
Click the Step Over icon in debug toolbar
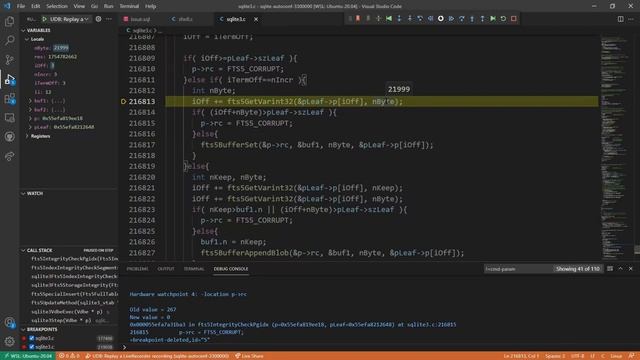click(x=462, y=19)
